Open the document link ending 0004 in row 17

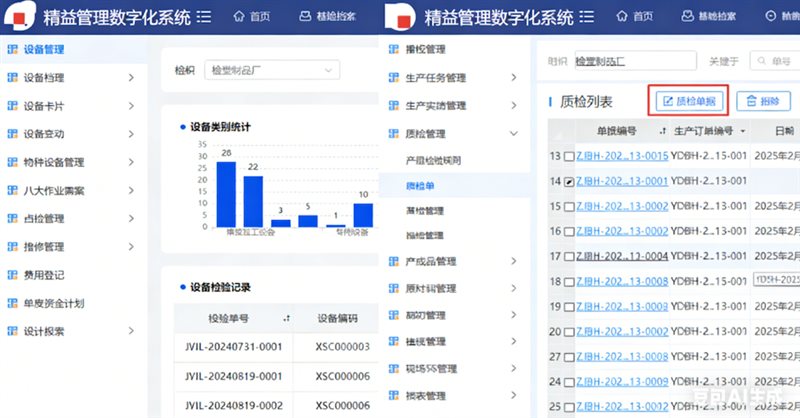622,256
